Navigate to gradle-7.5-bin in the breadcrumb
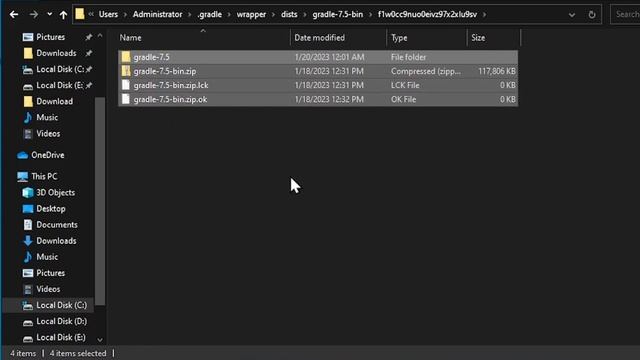640x360 pixels. click(x=338, y=14)
